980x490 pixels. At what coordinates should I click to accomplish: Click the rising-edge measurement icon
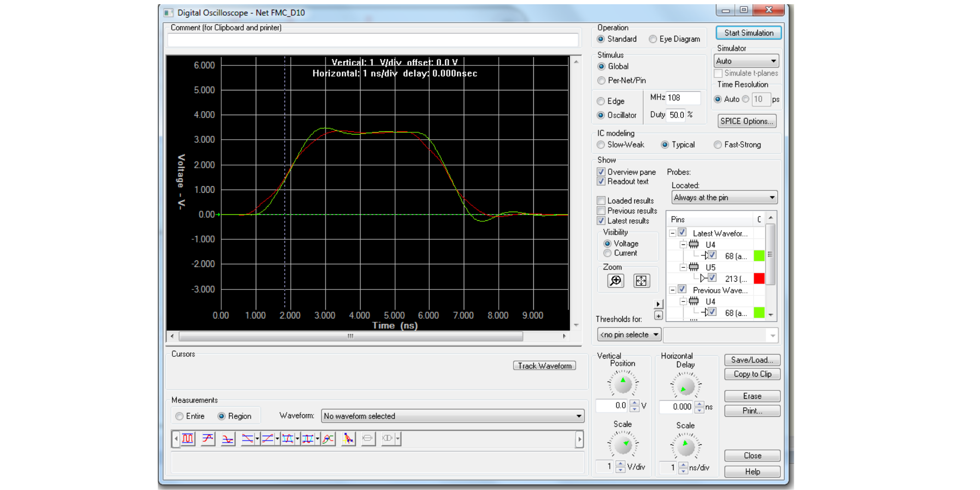click(x=268, y=438)
